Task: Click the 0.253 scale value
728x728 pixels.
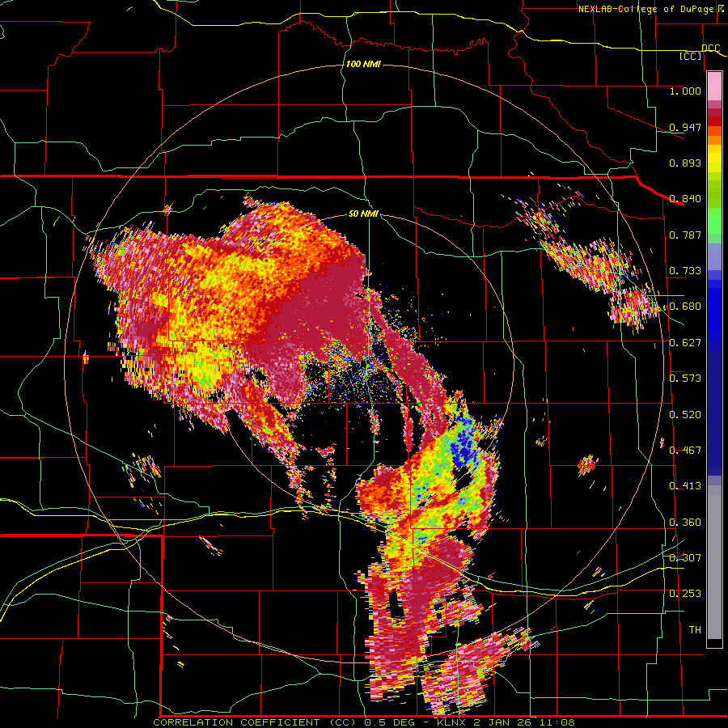Action: pyautogui.click(x=685, y=594)
